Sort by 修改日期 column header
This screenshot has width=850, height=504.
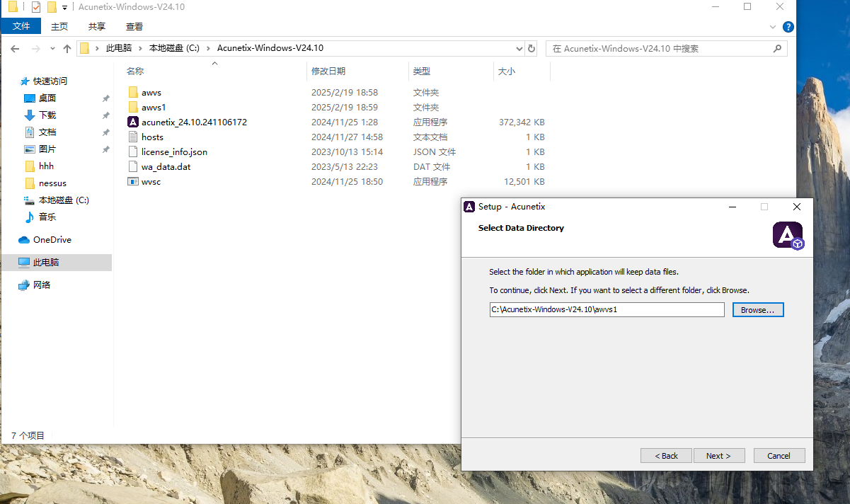coord(328,71)
